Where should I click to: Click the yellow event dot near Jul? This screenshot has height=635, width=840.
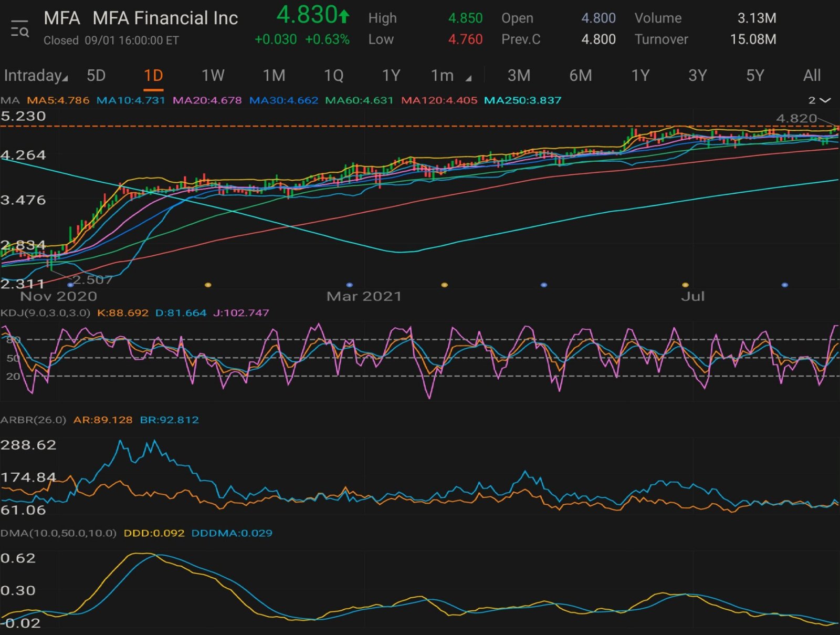click(x=685, y=285)
